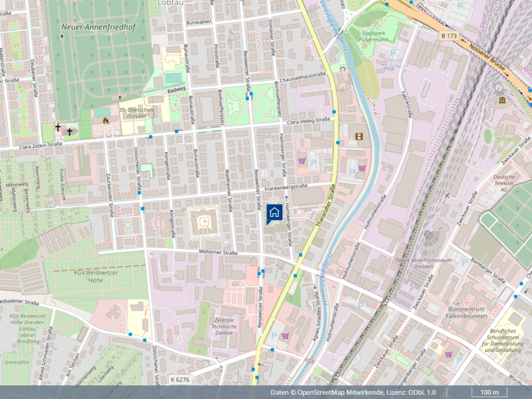Click the B 173 road shield

point(449,36)
